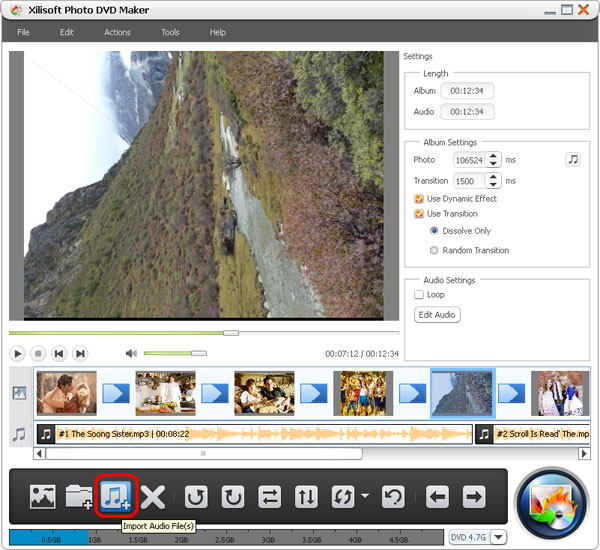The image size is (600, 550).
Task: Click the delete X icon in toolbar
Action: click(152, 496)
